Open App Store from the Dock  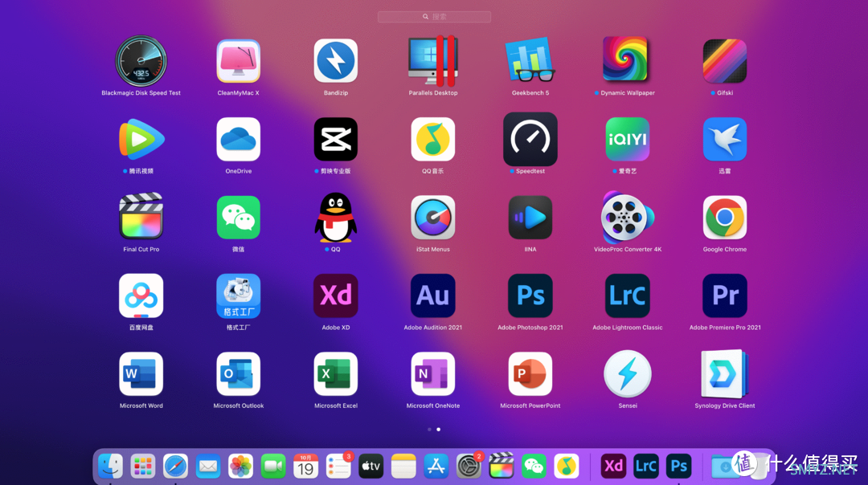tap(436, 467)
